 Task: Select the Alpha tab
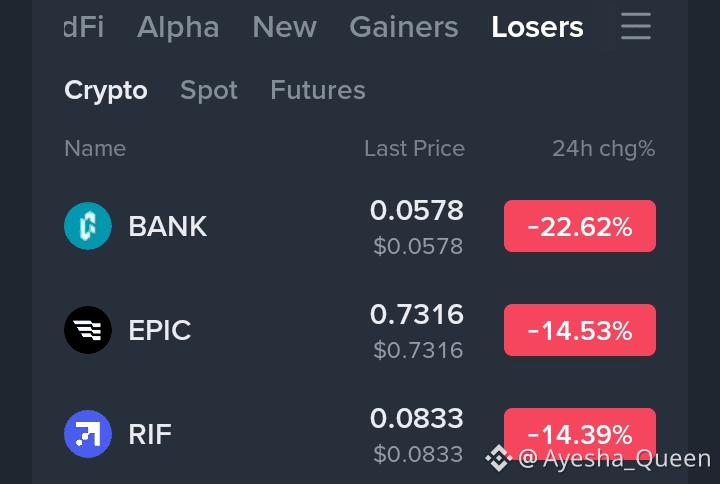point(178,27)
